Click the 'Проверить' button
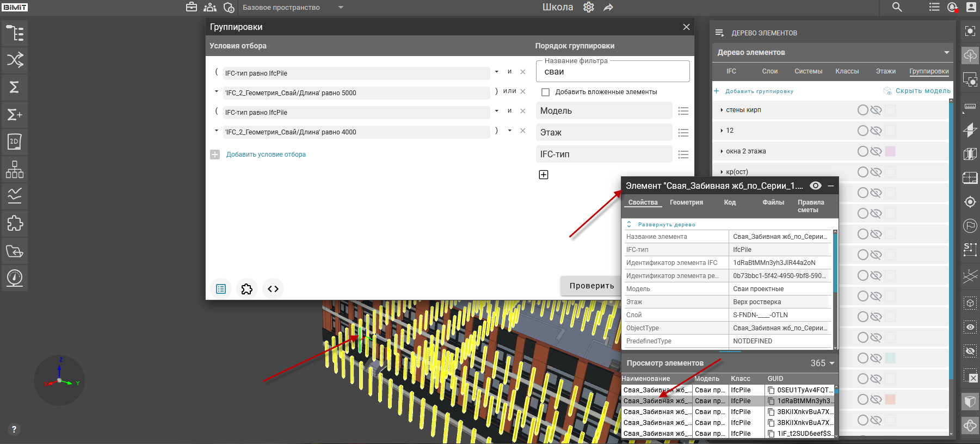This screenshot has width=980, height=444. click(591, 286)
